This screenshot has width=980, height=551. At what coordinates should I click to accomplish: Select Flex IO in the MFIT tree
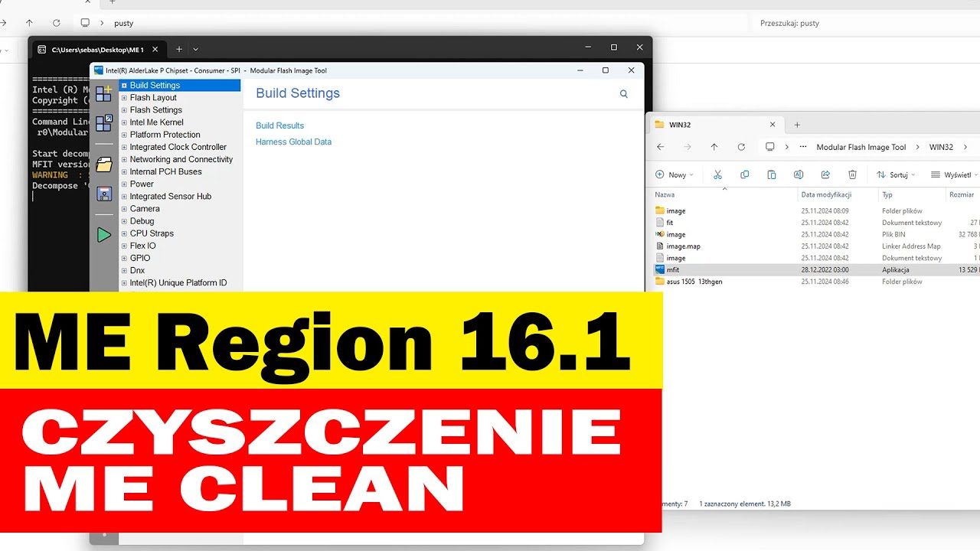click(143, 246)
